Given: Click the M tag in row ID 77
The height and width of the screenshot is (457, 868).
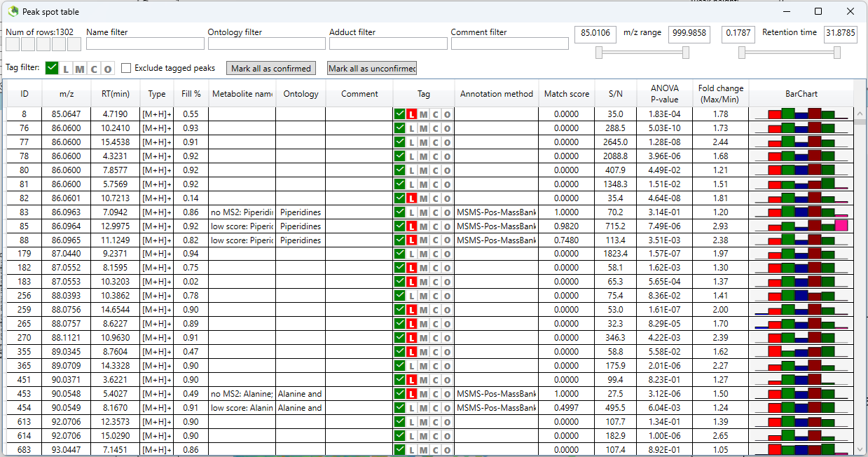Looking at the screenshot, I should (x=423, y=142).
